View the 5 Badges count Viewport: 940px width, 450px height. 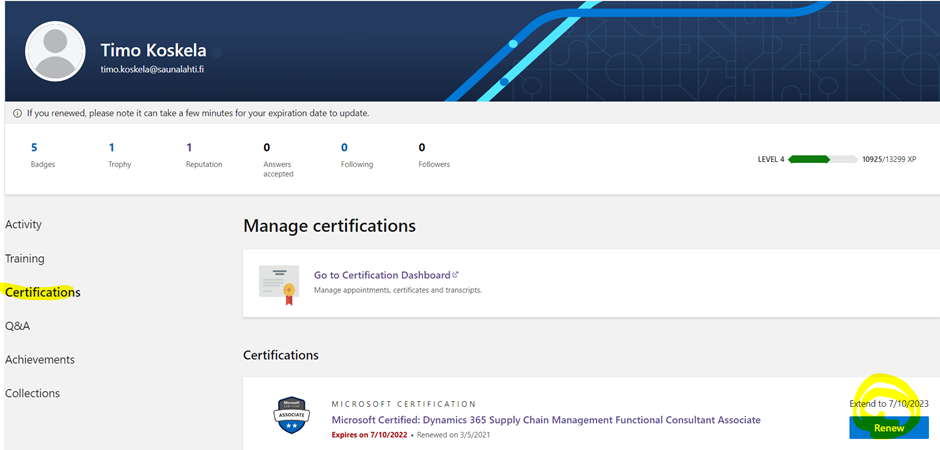(x=42, y=155)
